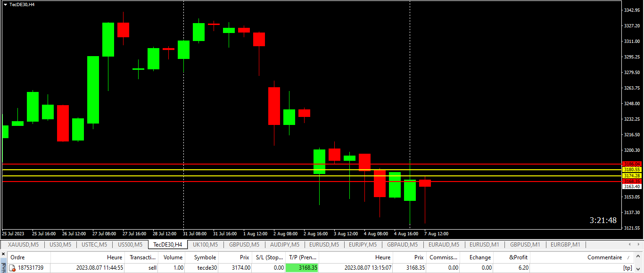Switch to the XAUUSD,M5 chart tab
The width and height of the screenshot is (644, 273).
(x=23, y=245)
